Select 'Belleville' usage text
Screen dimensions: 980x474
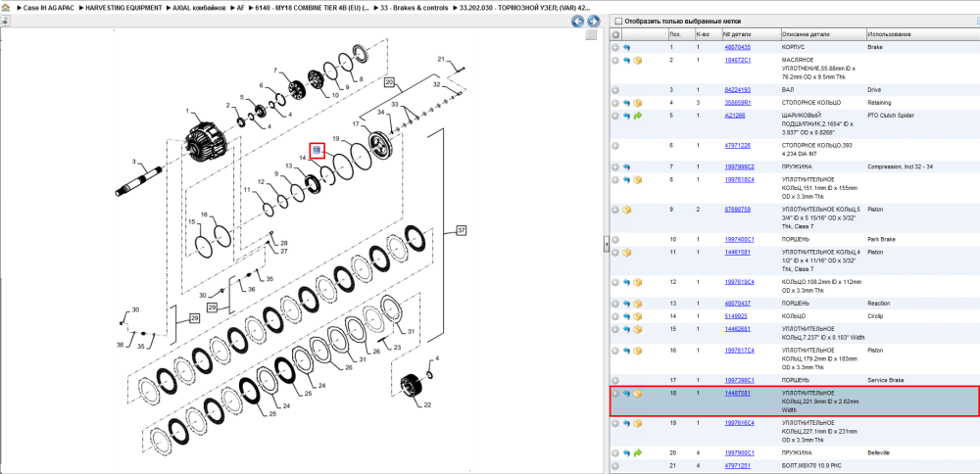tap(879, 452)
